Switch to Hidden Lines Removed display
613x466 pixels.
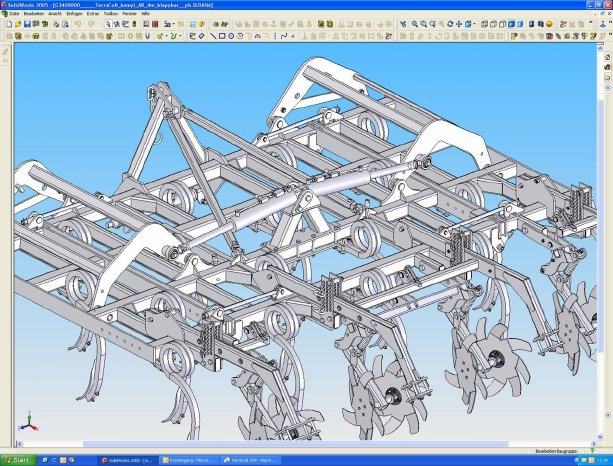point(502,24)
